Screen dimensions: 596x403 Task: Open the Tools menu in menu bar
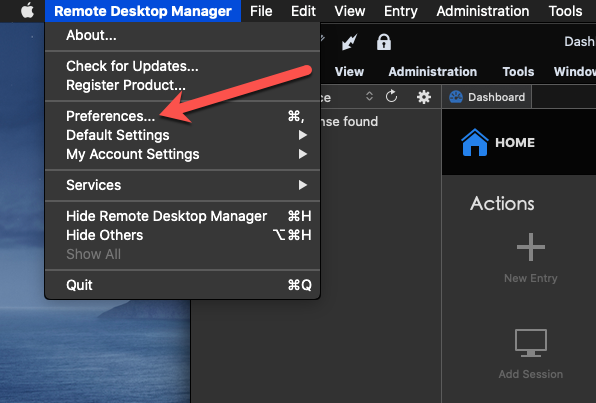tap(565, 11)
